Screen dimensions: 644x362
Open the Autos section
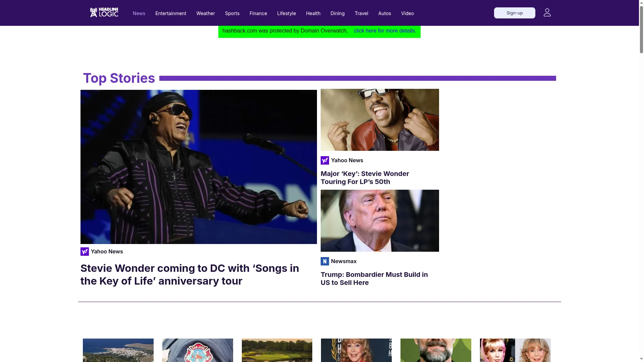(384, 13)
